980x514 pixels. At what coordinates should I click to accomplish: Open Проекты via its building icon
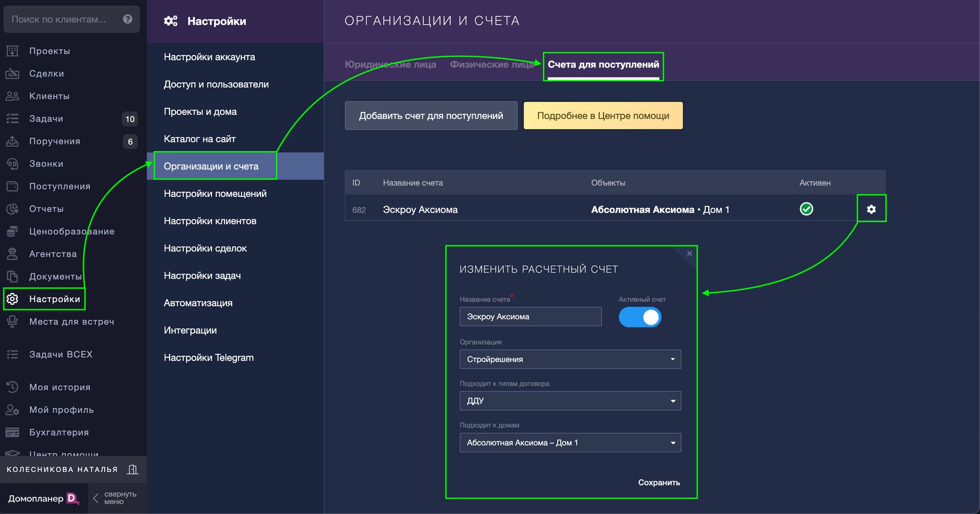click(12, 51)
